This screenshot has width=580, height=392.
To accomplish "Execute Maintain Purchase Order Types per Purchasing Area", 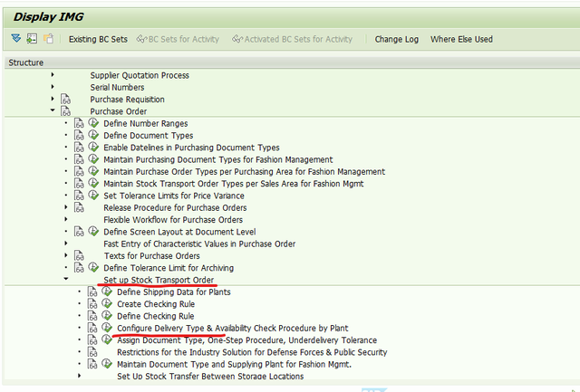I will 93,171.
